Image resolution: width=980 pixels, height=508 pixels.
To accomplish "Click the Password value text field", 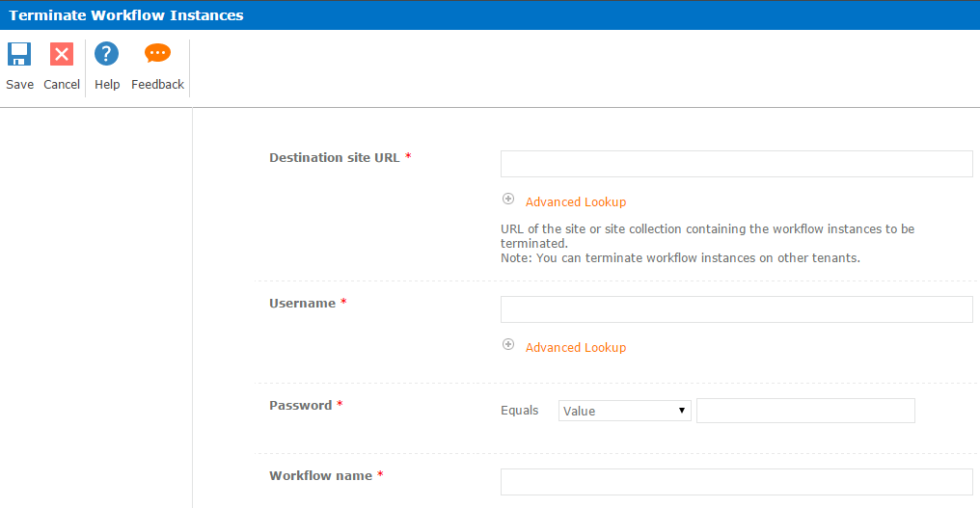I will [804, 411].
